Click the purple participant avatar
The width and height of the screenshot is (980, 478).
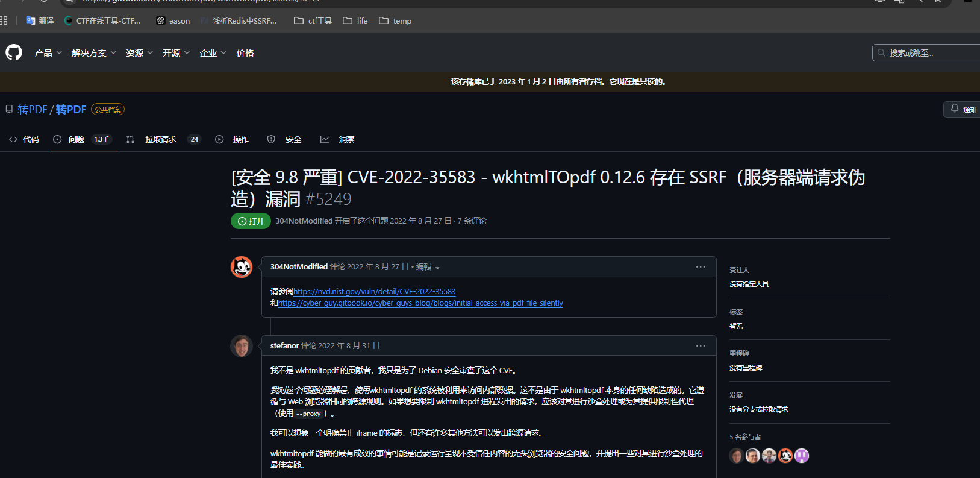tap(801, 456)
